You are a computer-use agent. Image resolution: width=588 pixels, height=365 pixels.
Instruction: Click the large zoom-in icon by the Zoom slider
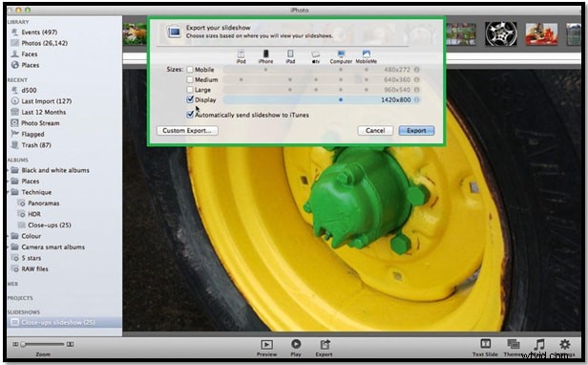pyautogui.click(x=70, y=344)
